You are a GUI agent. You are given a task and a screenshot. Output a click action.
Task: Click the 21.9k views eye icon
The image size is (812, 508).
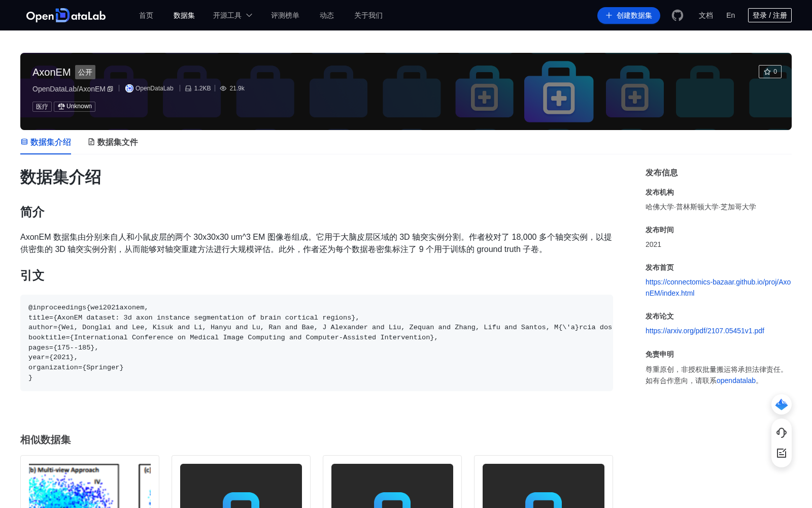pyautogui.click(x=223, y=88)
